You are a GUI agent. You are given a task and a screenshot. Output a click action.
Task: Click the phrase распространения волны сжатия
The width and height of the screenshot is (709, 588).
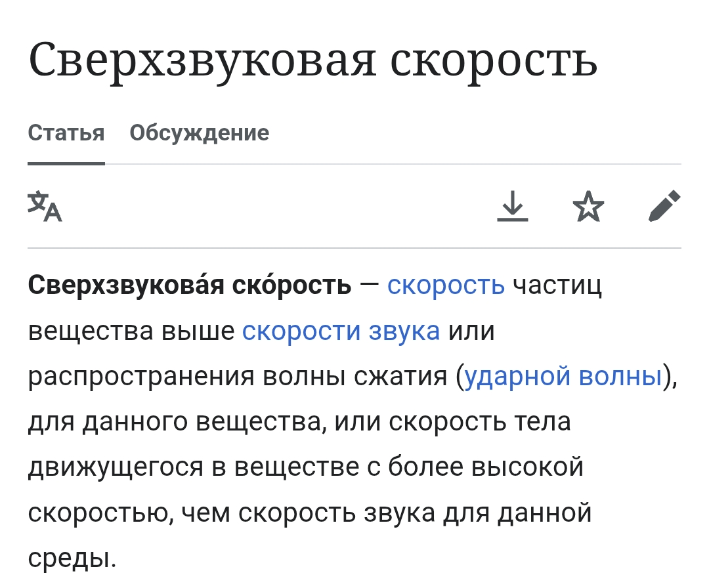coord(238,377)
